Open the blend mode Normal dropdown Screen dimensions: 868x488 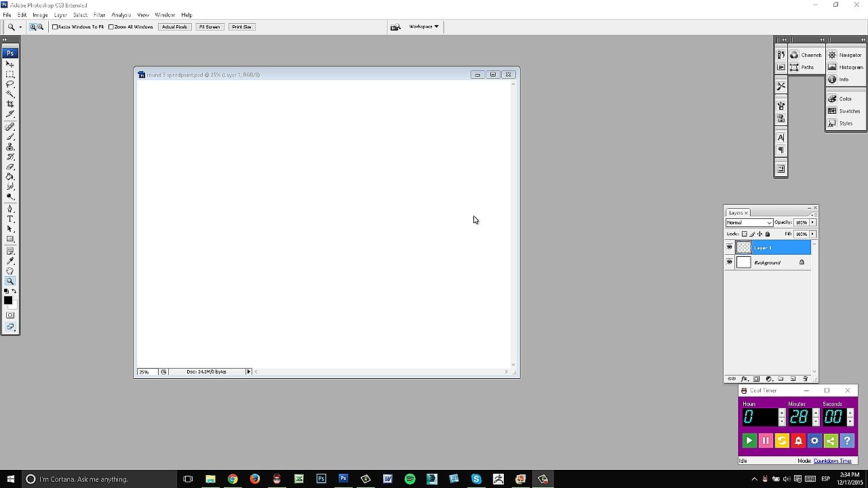[x=749, y=222]
